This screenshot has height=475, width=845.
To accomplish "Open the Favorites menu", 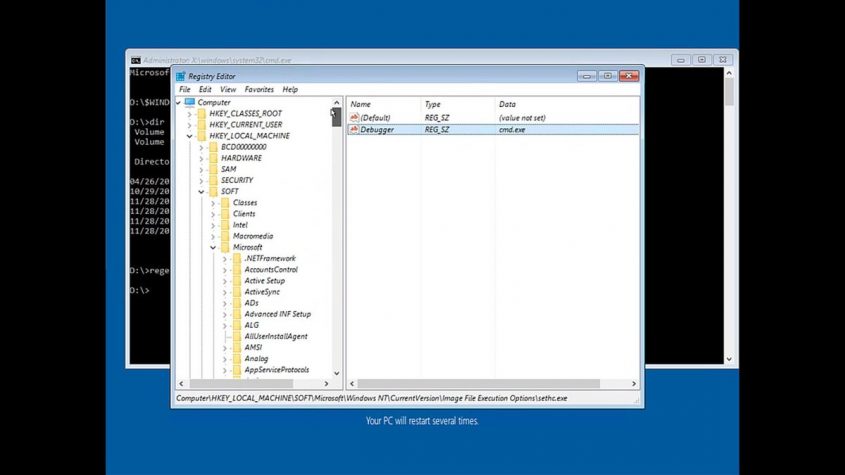I will pyautogui.click(x=259, y=90).
